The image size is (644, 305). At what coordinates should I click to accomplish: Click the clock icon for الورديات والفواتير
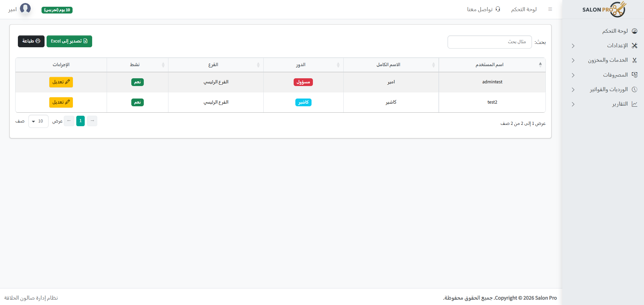635,89
